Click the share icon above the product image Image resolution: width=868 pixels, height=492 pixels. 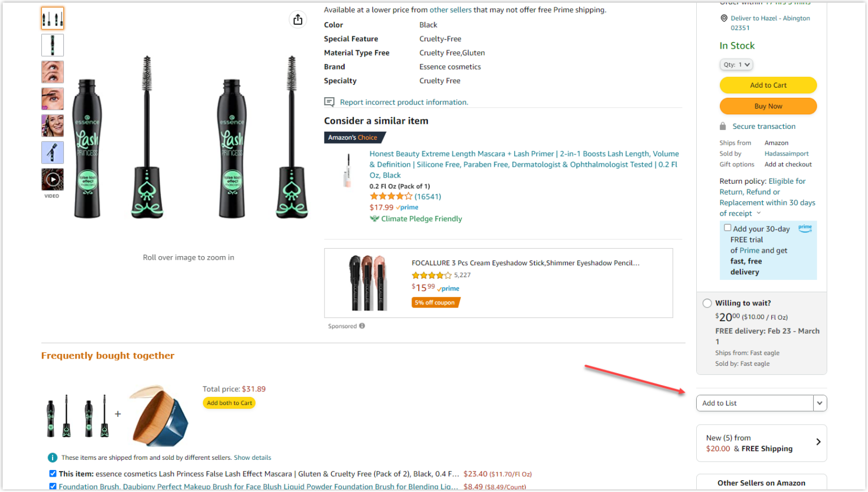tap(298, 19)
